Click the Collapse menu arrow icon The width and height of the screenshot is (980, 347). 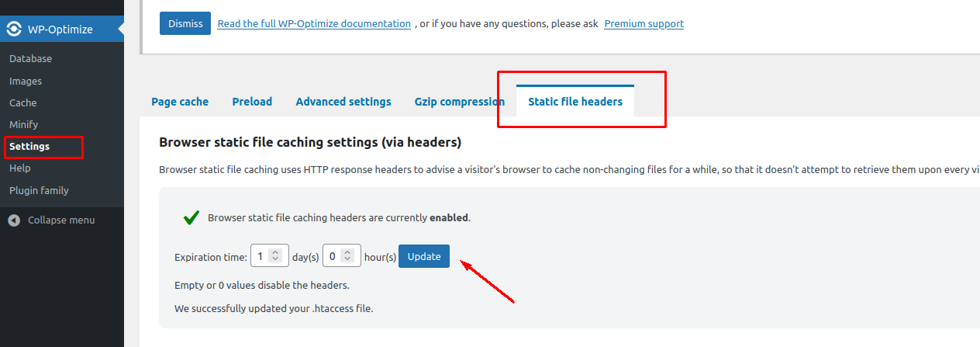tap(14, 220)
